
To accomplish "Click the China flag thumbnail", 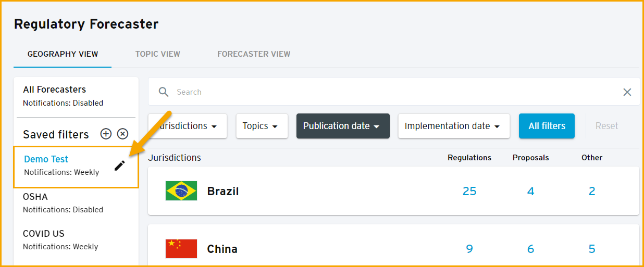I will [x=181, y=249].
